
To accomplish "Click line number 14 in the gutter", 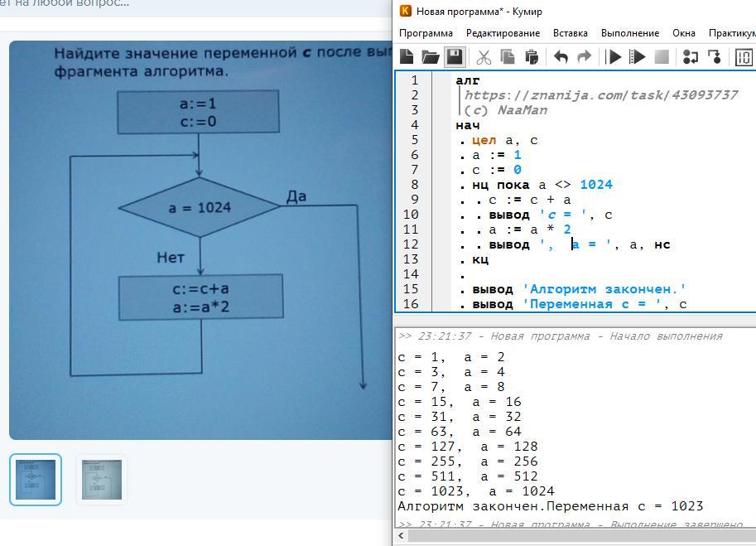I will (x=411, y=274).
